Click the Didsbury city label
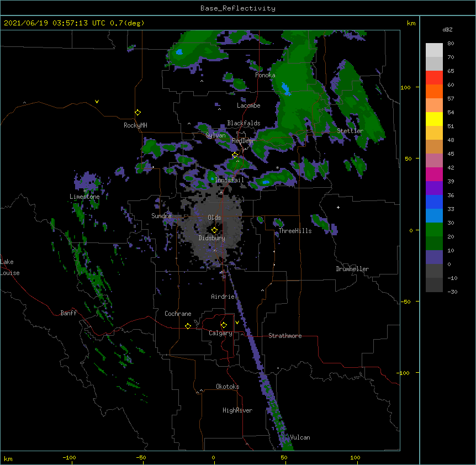Screen dimensions: 476x465 point(212,238)
